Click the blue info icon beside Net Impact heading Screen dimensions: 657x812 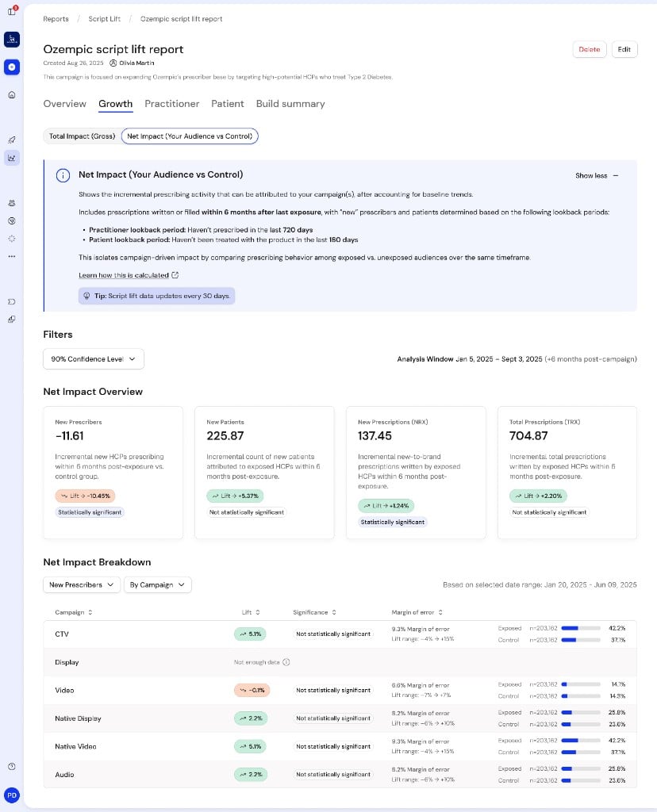point(63,175)
